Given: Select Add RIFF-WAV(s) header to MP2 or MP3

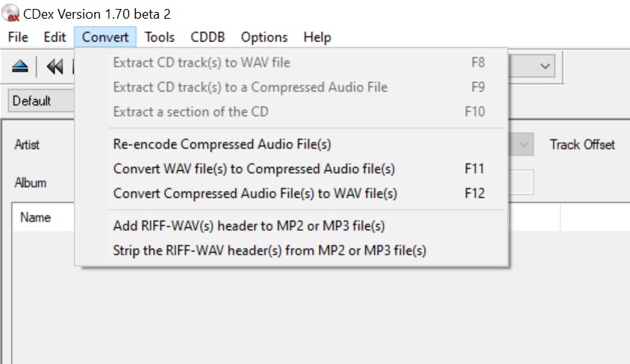Looking at the screenshot, I should tap(249, 225).
